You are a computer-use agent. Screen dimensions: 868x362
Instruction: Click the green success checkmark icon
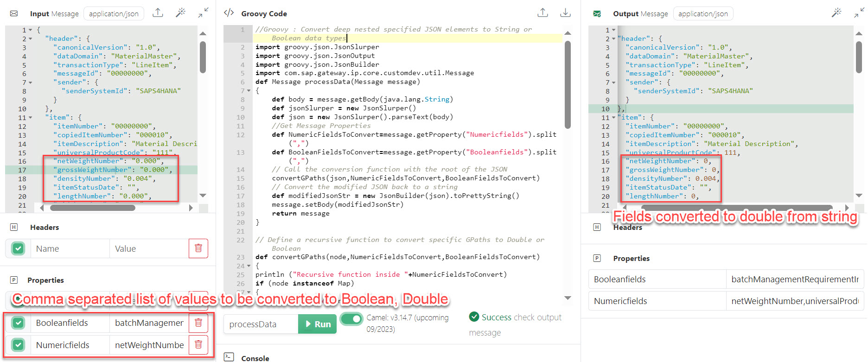pos(474,317)
